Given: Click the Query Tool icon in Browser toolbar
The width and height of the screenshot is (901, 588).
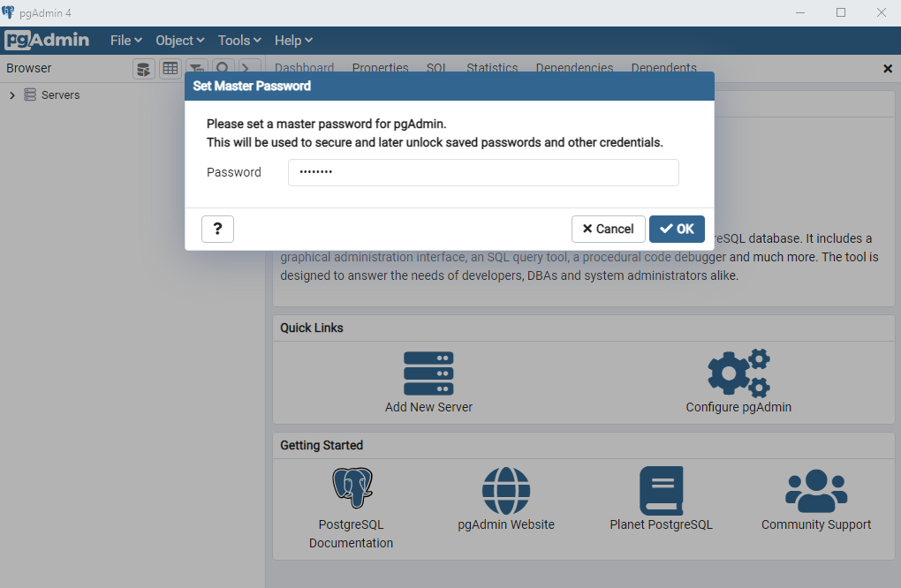Looking at the screenshot, I should [144, 69].
